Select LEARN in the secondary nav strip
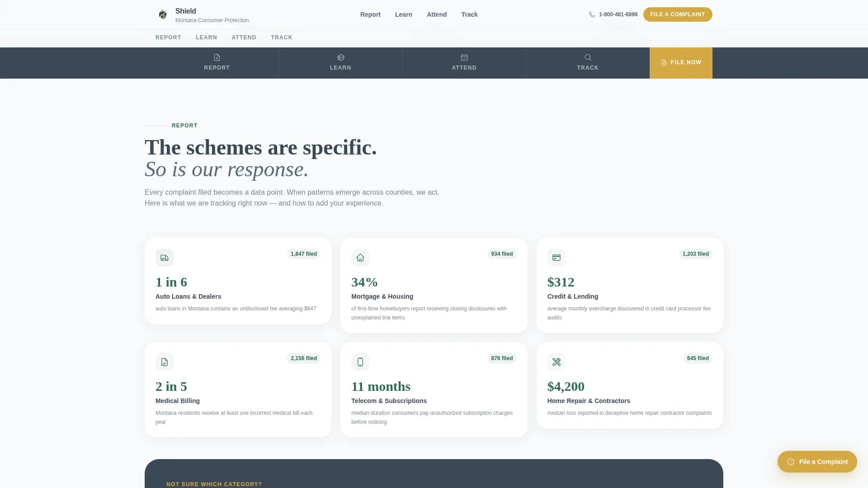Viewport: 868px width, 488px height. pos(206,38)
